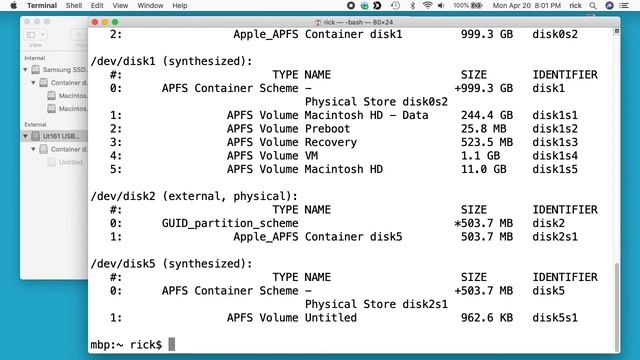640x360 pixels.
Task: Click the split pane icon at terminal top right
Action: tap(617, 31)
